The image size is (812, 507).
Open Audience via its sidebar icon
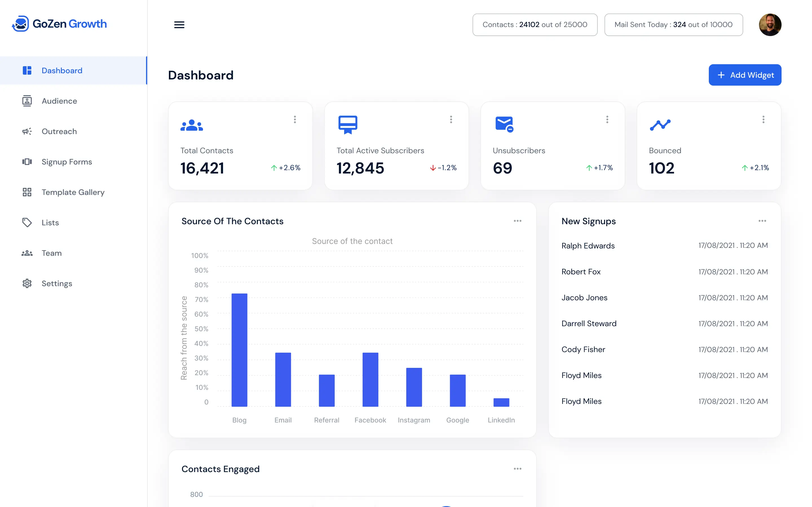click(x=27, y=101)
